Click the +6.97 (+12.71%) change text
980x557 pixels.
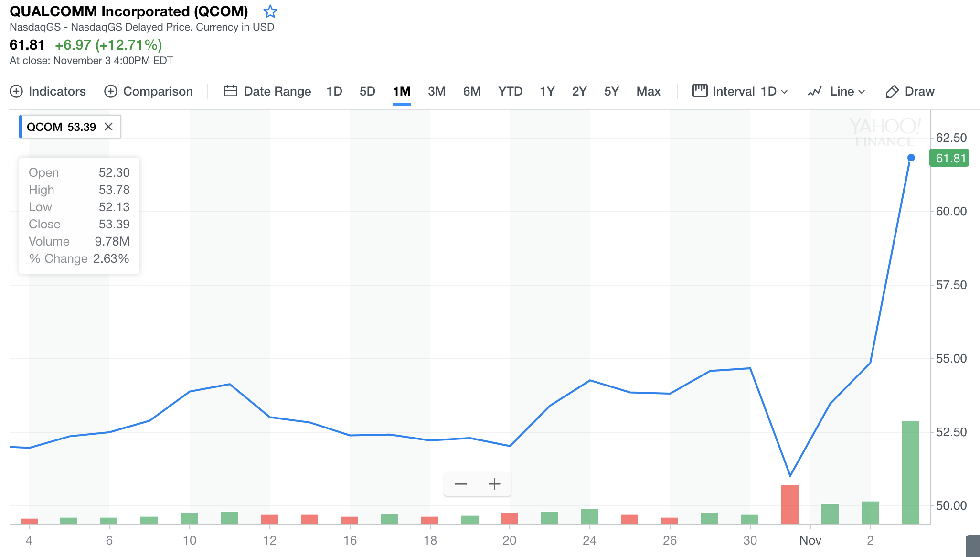(x=108, y=45)
